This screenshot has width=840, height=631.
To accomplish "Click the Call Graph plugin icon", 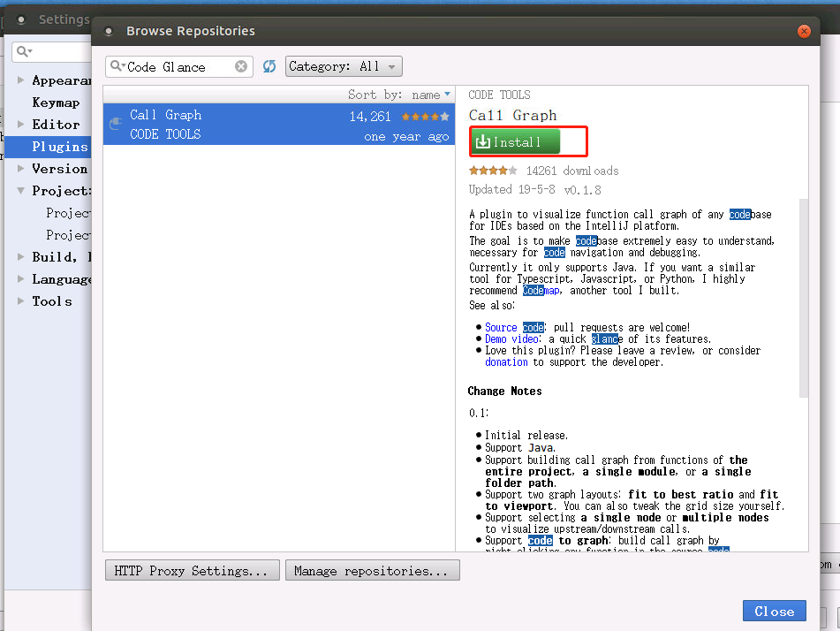I will coord(116,124).
